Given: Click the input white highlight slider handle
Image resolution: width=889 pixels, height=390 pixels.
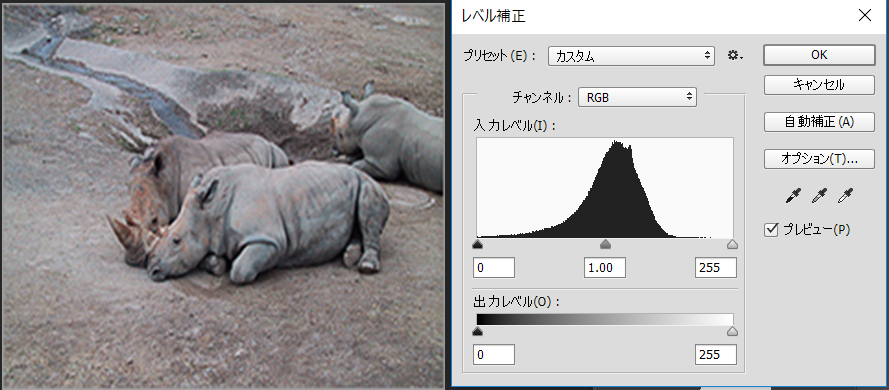Looking at the screenshot, I should [x=733, y=244].
